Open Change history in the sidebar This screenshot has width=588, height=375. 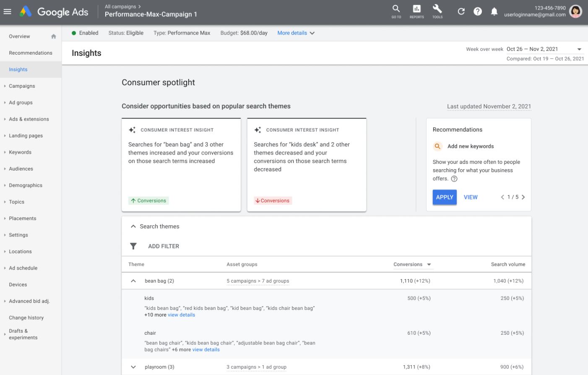point(26,318)
